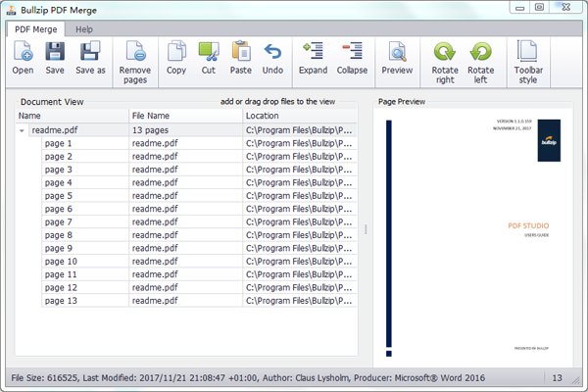
Task: Open a PDF file with the Open icon
Action: pos(23,58)
